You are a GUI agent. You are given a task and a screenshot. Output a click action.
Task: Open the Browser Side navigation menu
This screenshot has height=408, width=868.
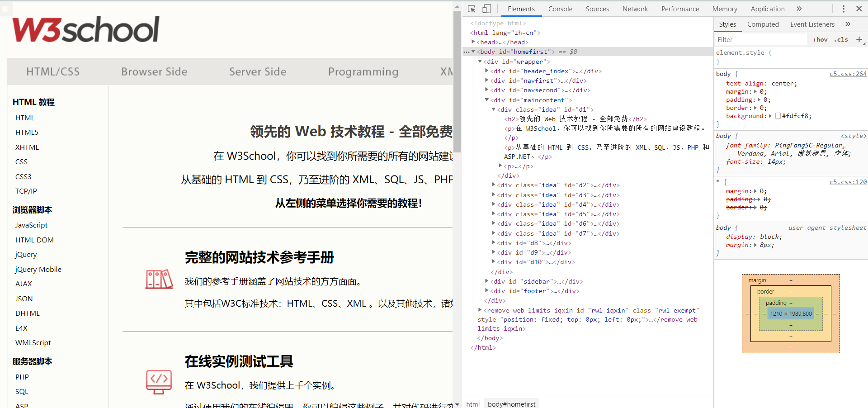154,71
